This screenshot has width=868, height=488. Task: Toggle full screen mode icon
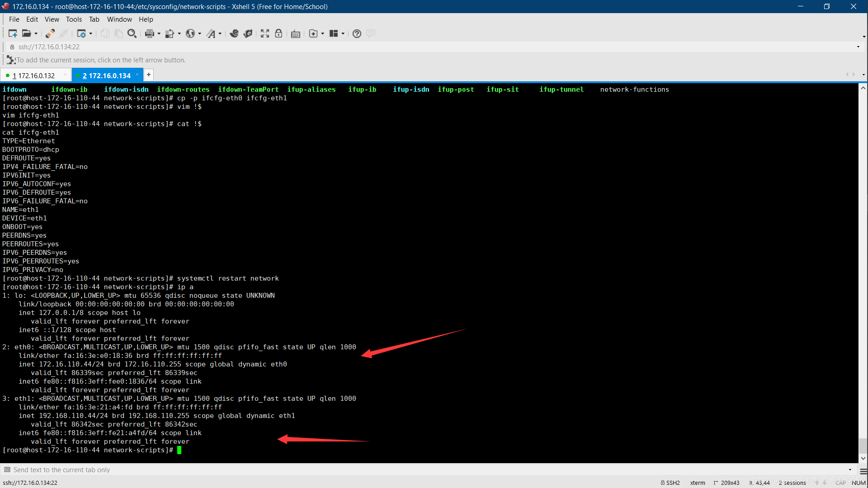(x=265, y=33)
